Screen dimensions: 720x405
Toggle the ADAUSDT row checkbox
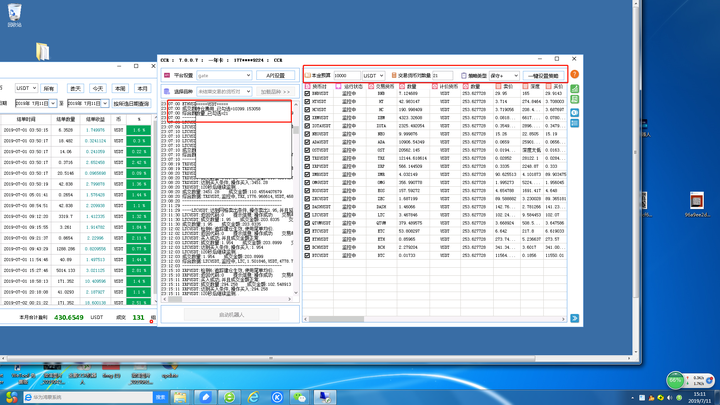308,141
